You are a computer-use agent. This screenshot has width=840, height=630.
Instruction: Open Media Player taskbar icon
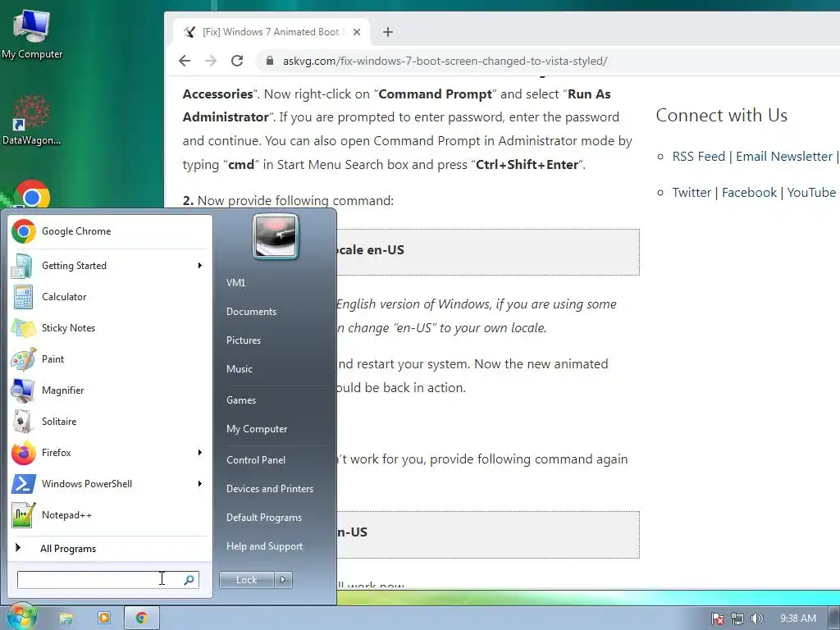point(103,618)
